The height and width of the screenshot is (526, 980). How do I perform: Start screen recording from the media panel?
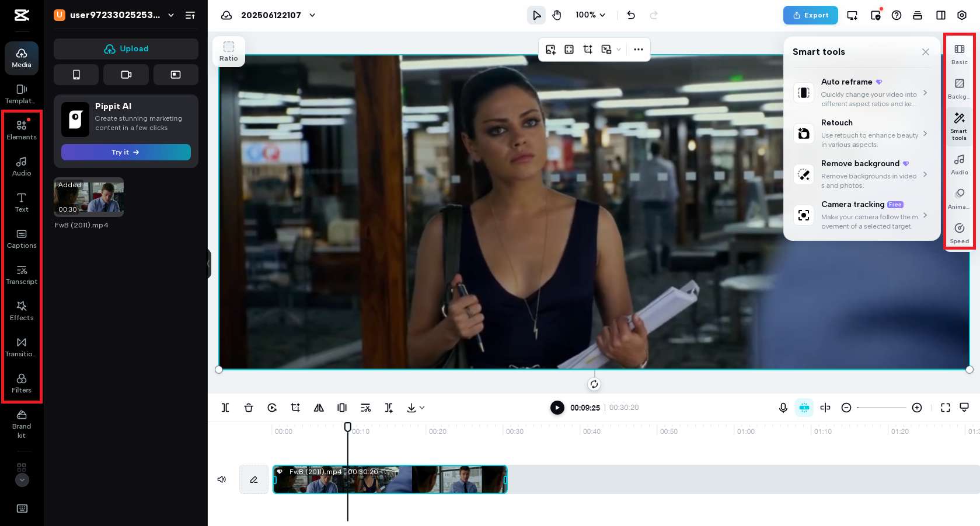click(176, 75)
